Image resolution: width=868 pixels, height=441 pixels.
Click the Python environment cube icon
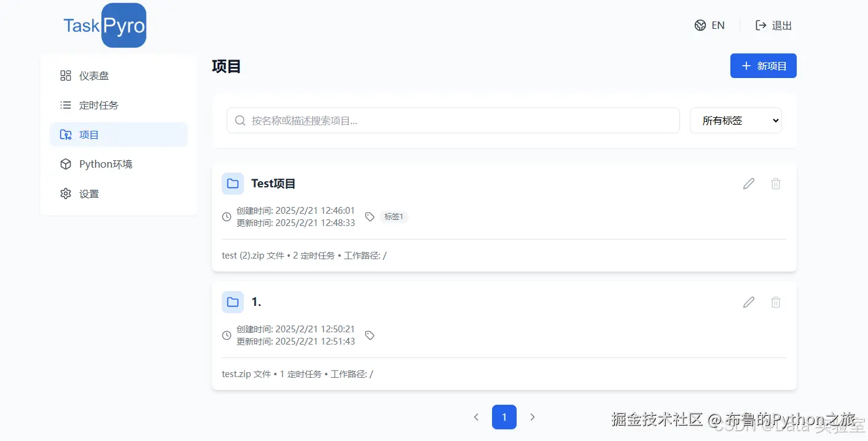(x=65, y=163)
